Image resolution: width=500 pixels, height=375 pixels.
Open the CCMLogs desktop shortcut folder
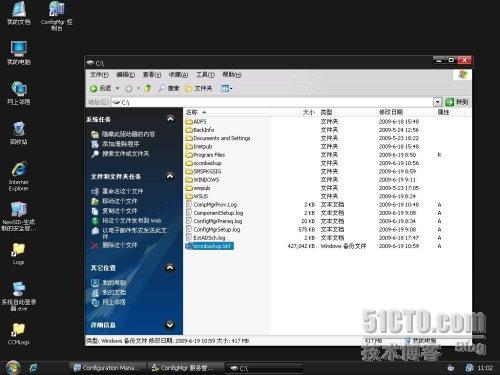(x=19, y=334)
